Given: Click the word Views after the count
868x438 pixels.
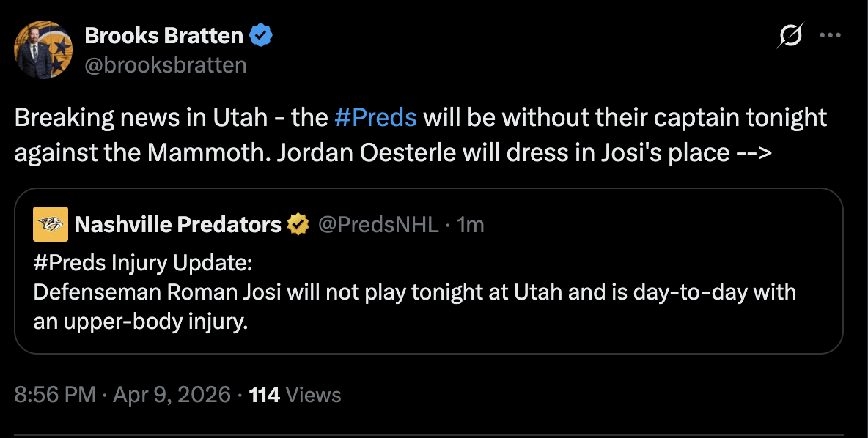Looking at the screenshot, I should pos(314,396).
